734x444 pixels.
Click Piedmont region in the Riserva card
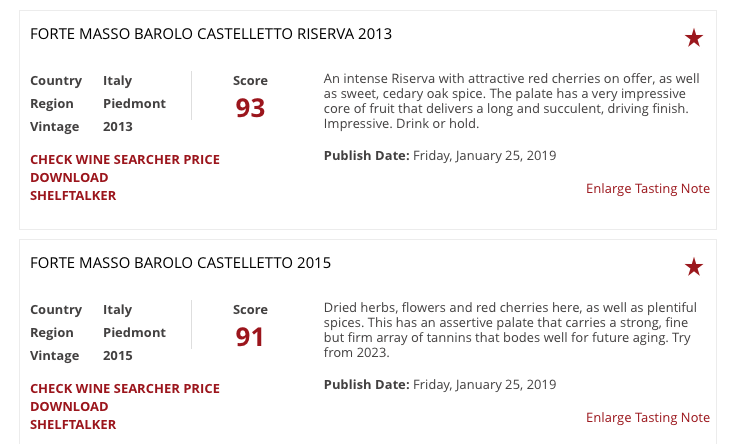134,104
